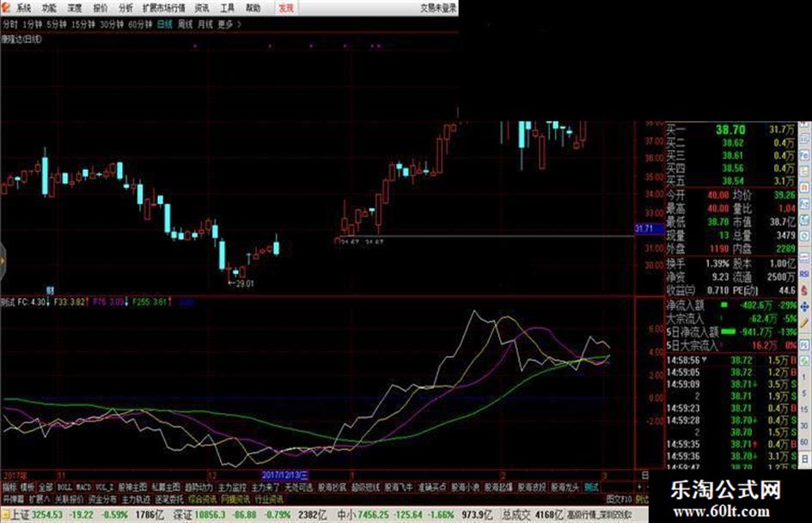Screen dimensions: 812x523
Task: Open the 功能 menu
Action: tap(49, 8)
